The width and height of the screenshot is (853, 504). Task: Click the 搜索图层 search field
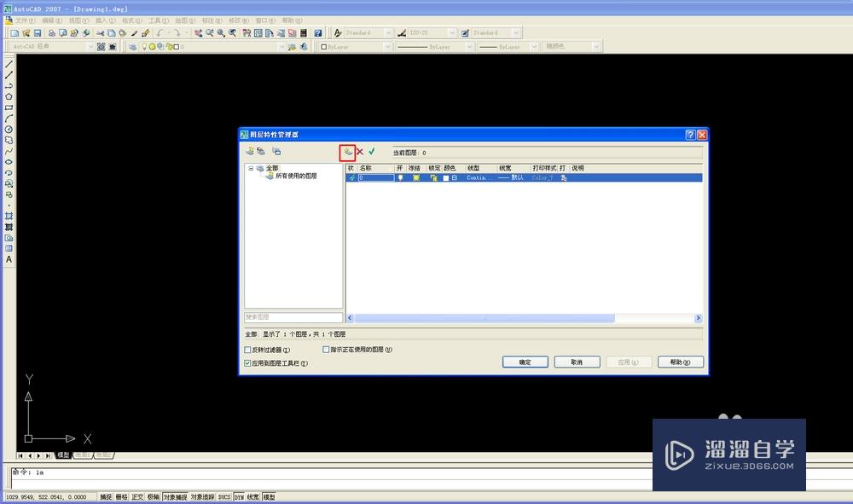293,317
